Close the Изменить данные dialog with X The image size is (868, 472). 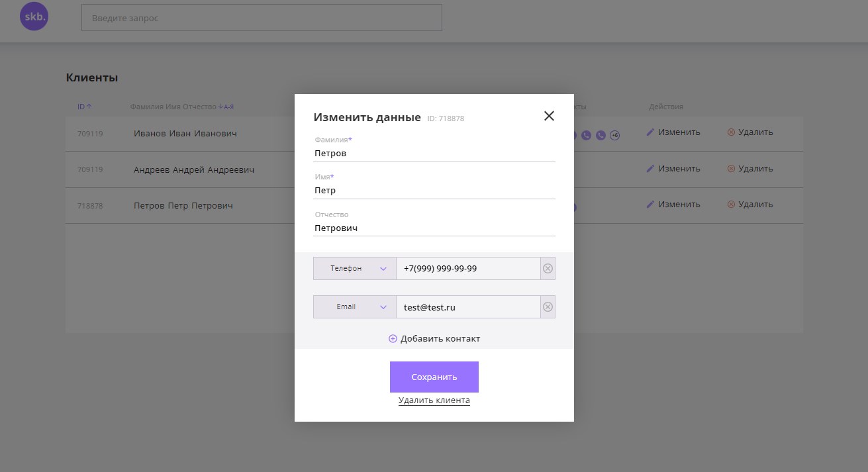549,116
